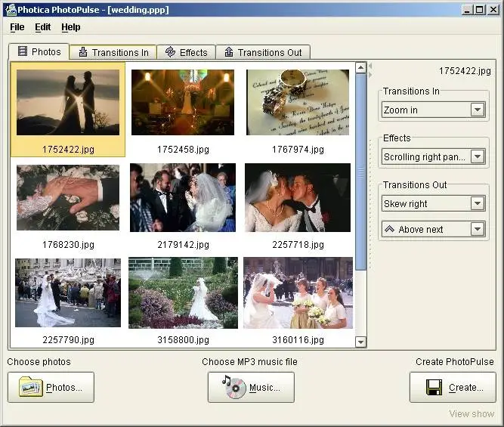Click the Effects tab swirl icon
Viewport: 504px width, 427px height.
tap(170, 51)
